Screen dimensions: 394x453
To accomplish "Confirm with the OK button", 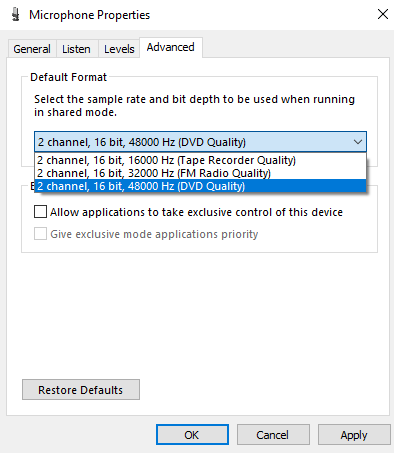I will coord(192,435).
